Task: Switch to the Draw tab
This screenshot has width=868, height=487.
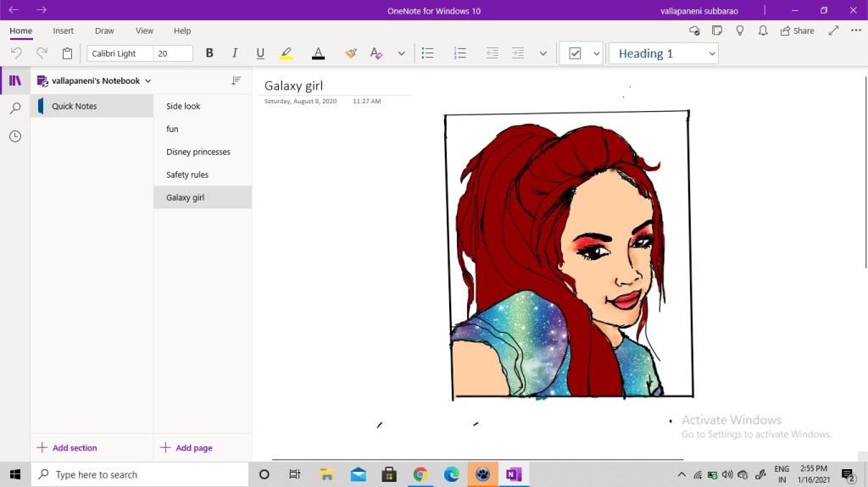Action: 104,30
